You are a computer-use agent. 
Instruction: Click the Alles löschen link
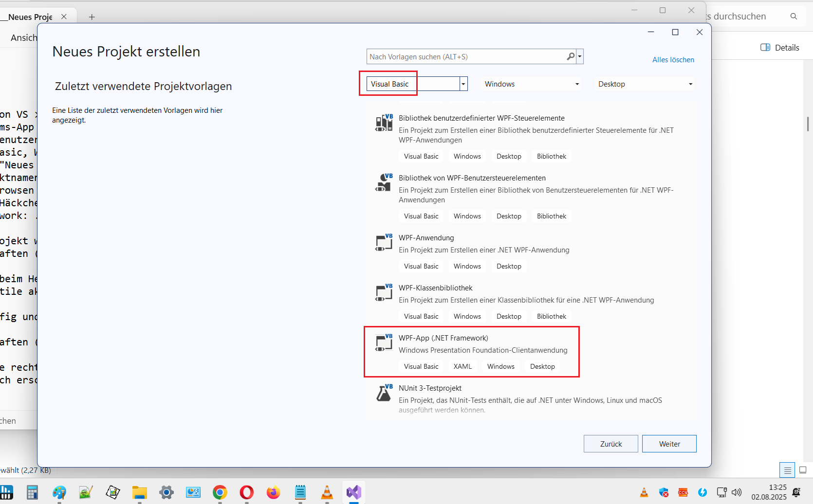[x=673, y=60]
